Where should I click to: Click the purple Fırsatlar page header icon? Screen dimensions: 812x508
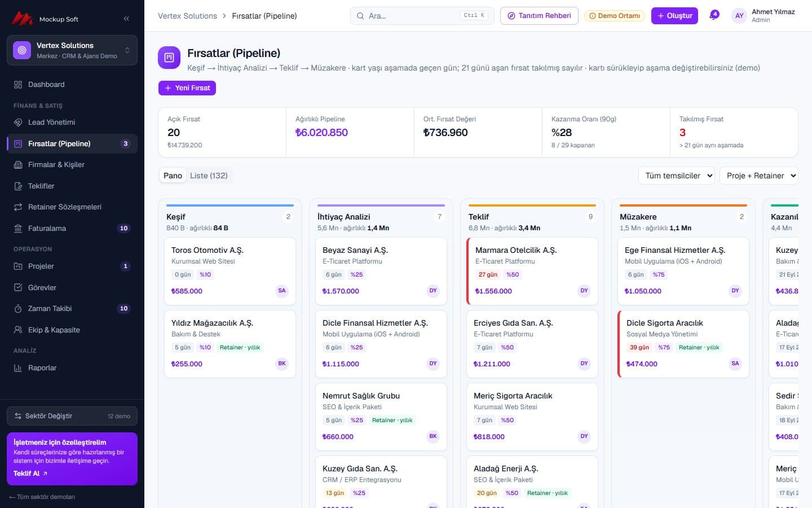(x=169, y=58)
